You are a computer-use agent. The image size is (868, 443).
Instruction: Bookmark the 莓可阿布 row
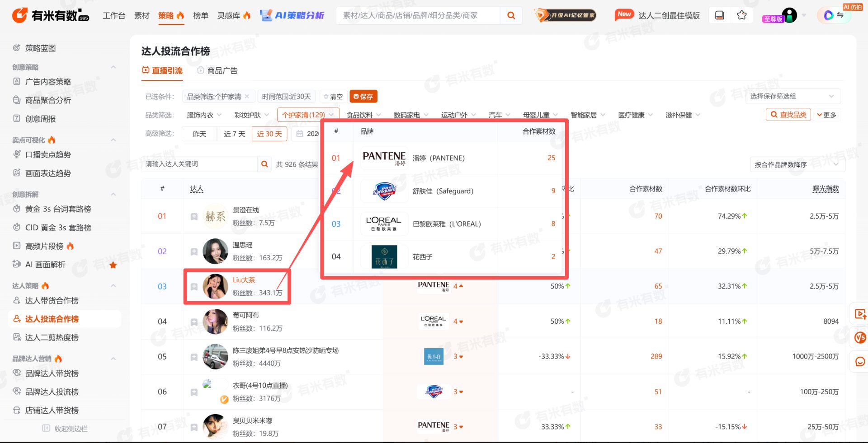pos(194,322)
